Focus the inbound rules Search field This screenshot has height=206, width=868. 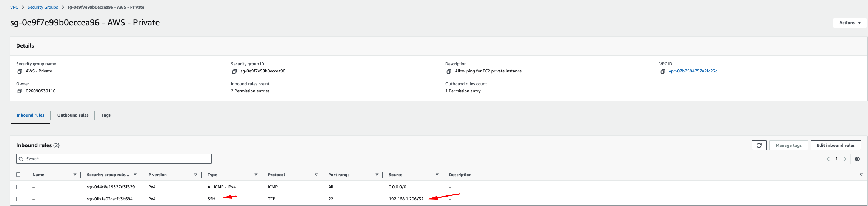pos(114,159)
